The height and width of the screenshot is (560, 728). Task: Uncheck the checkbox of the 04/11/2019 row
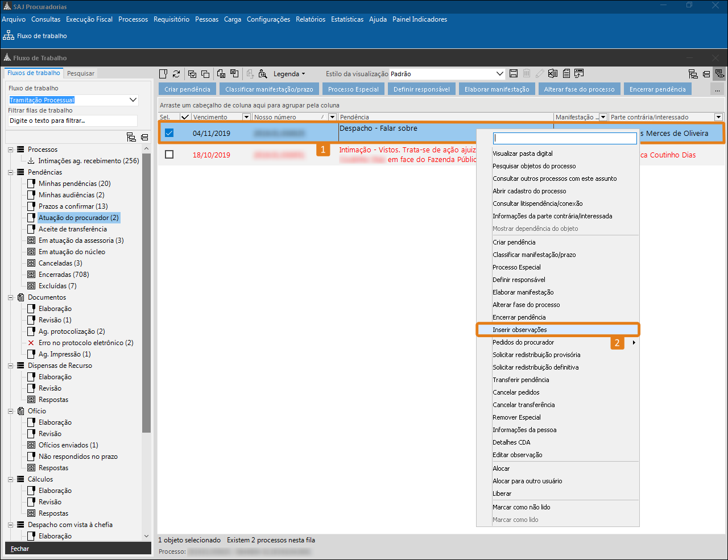[169, 133]
